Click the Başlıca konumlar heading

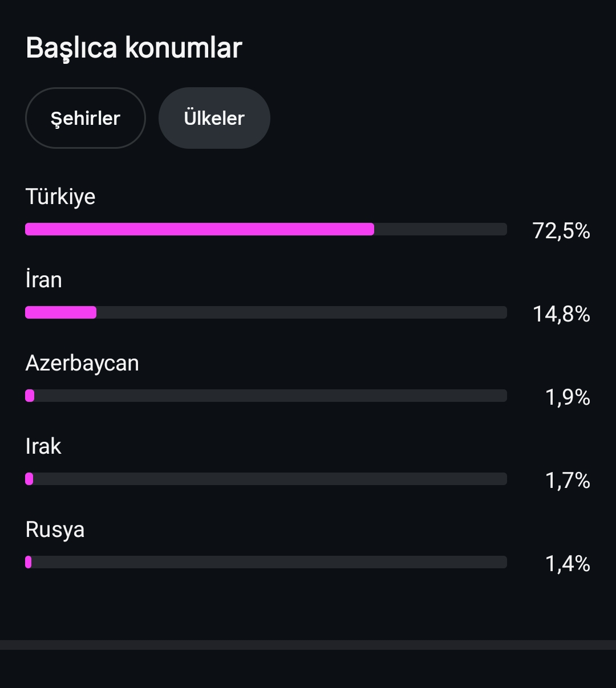(134, 48)
